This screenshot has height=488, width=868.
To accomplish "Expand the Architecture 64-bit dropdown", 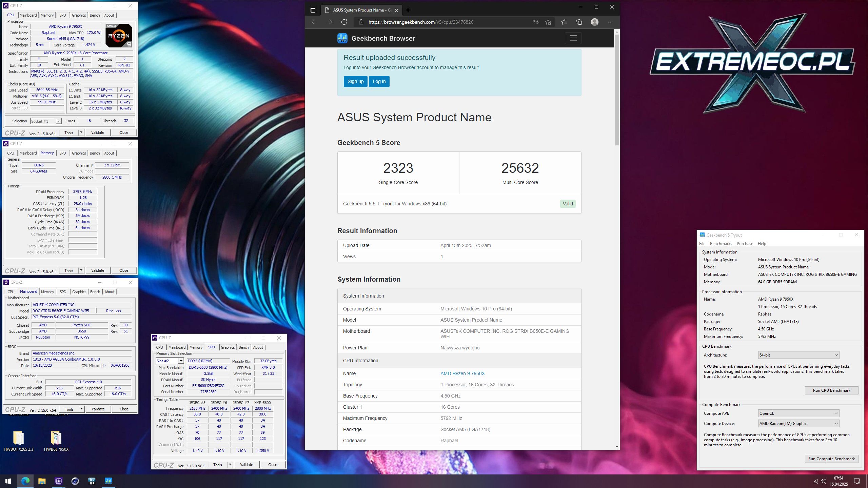I will 798,355.
